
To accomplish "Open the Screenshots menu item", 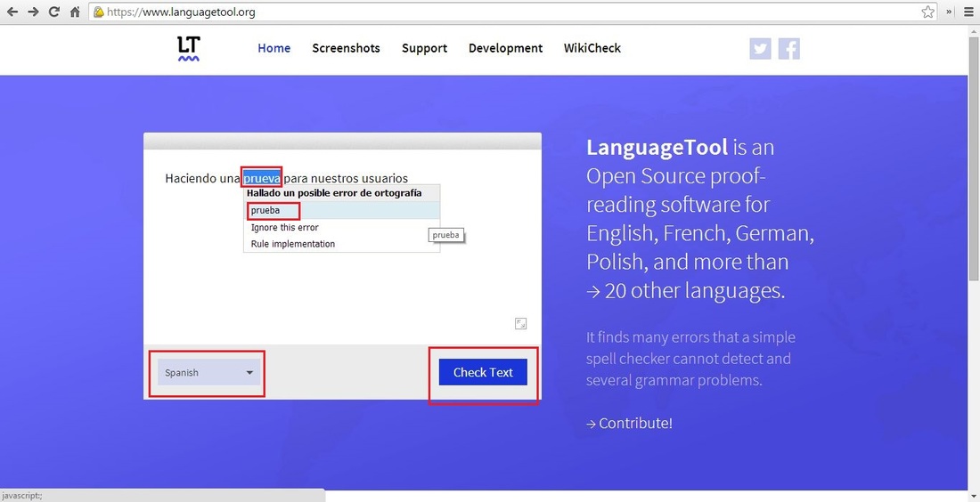I will (x=346, y=48).
